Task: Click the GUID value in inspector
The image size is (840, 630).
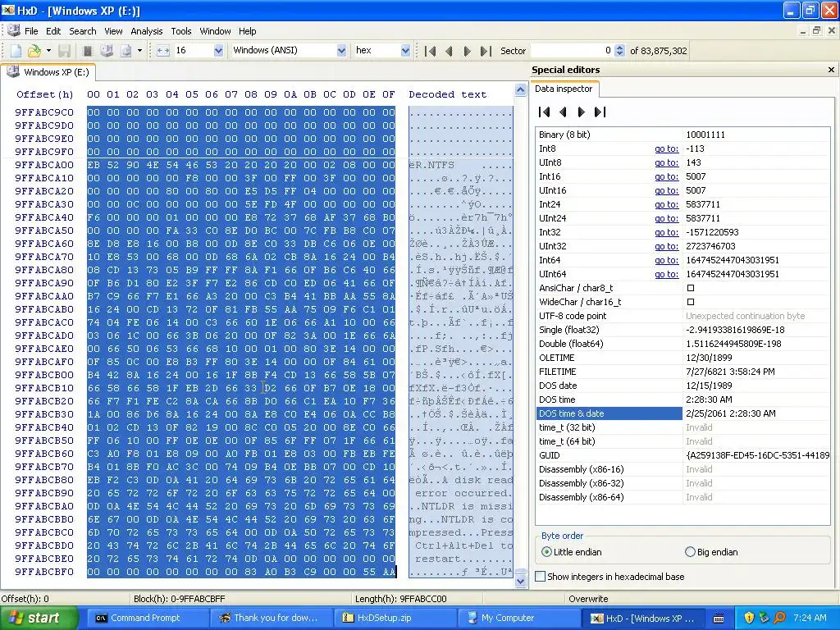Action: point(757,455)
